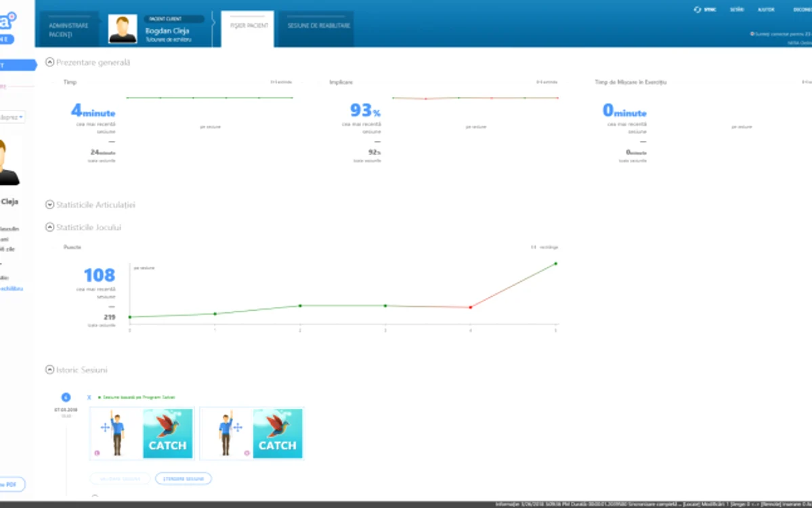
Task: Click the blue link in left sidebar
Action: [12, 289]
